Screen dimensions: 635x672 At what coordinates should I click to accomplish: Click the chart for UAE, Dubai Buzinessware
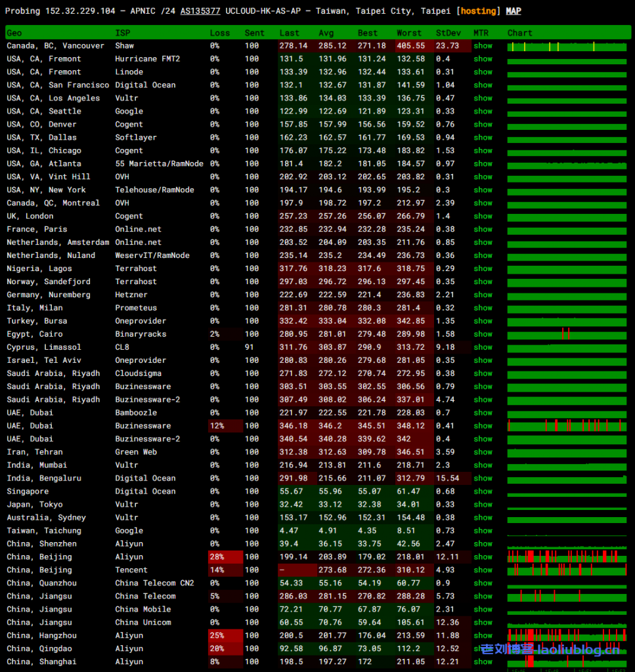[567, 426]
